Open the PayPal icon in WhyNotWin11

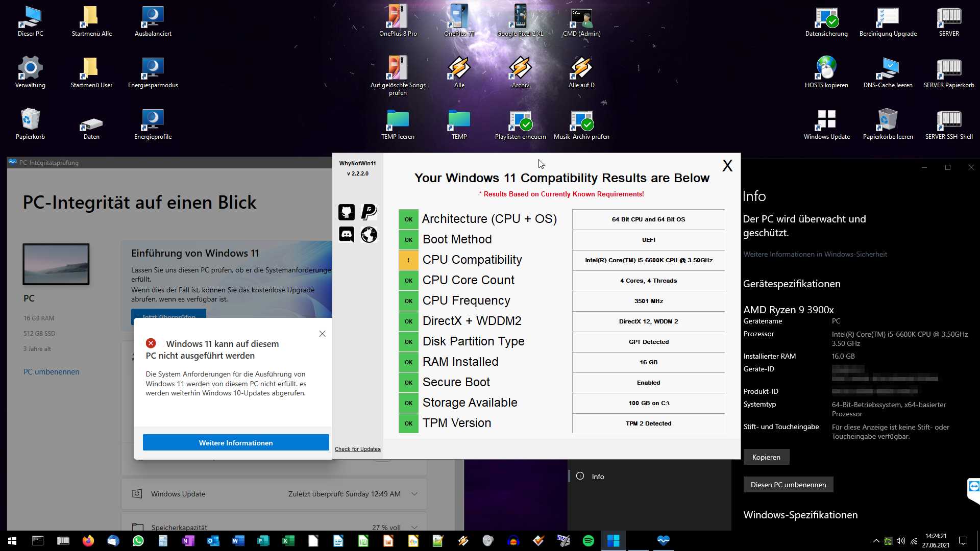click(369, 212)
